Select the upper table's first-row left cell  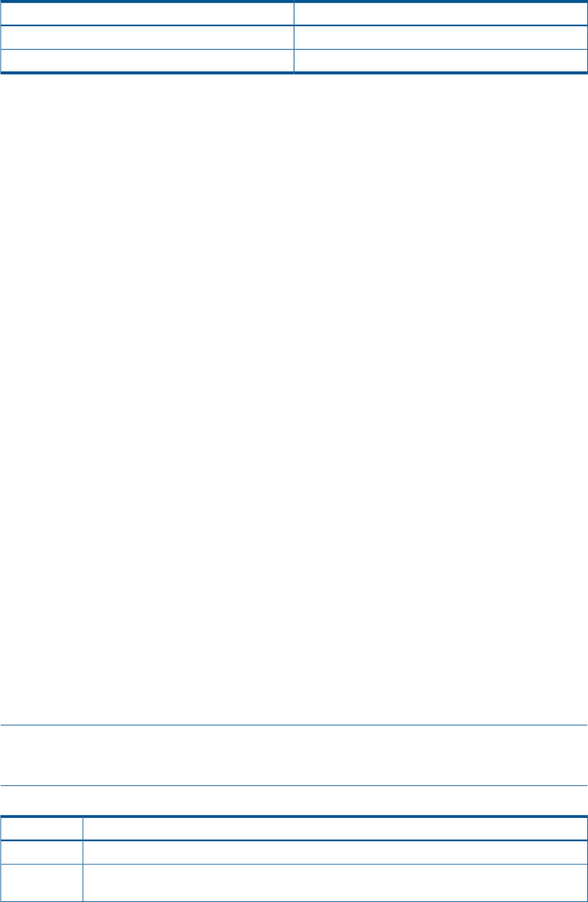point(147,13)
